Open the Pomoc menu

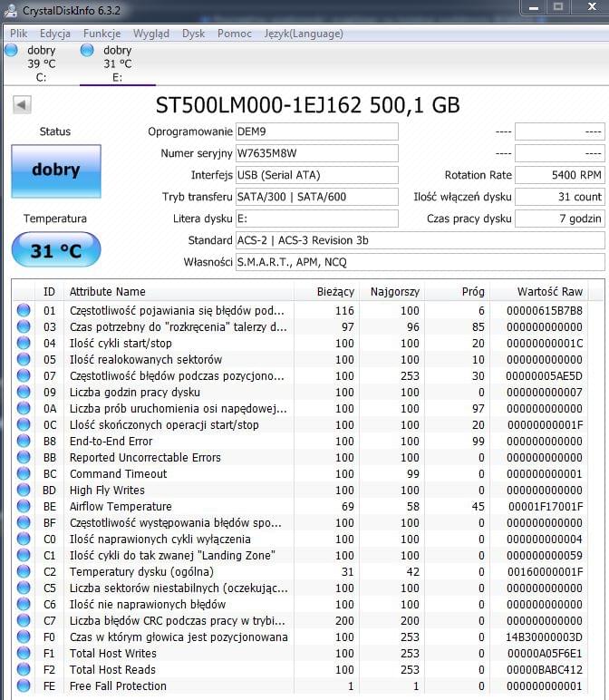234,34
